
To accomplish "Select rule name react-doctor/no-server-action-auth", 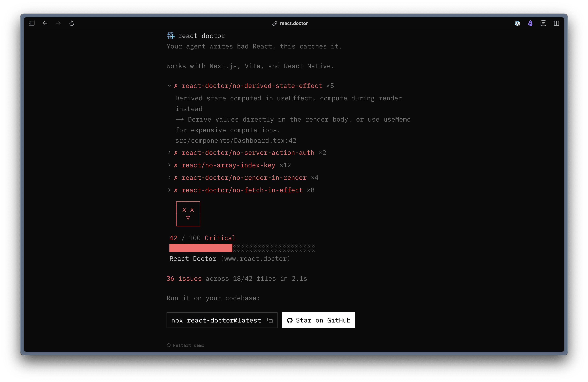I will pyautogui.click(x=248, y=153).
